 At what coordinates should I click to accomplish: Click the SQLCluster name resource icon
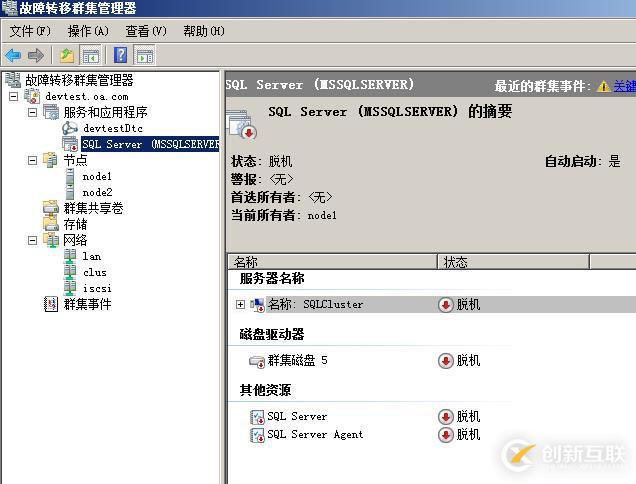point(257,305)
